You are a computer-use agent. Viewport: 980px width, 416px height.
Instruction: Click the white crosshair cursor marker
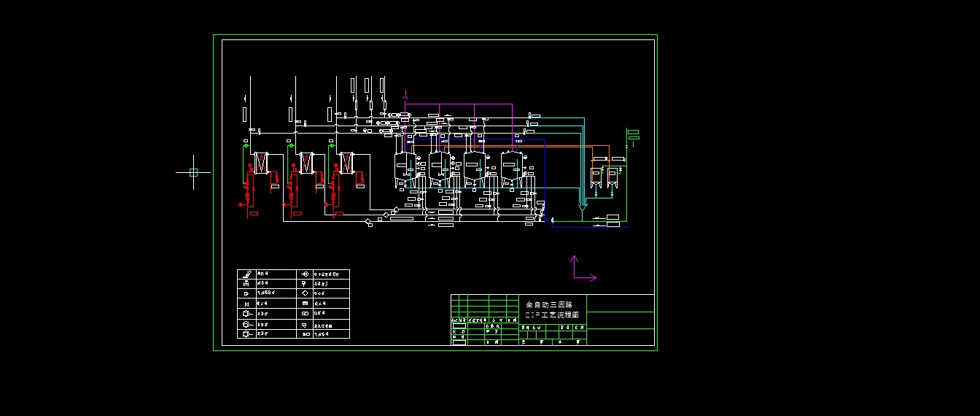coord(193,172)
